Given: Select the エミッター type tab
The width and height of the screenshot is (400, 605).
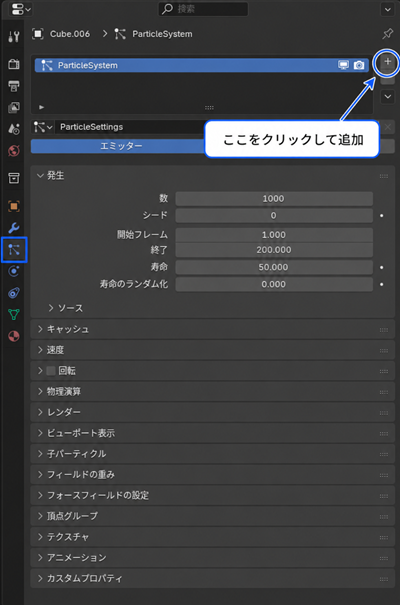Looking at the screenshot, I should pos(121,146).
